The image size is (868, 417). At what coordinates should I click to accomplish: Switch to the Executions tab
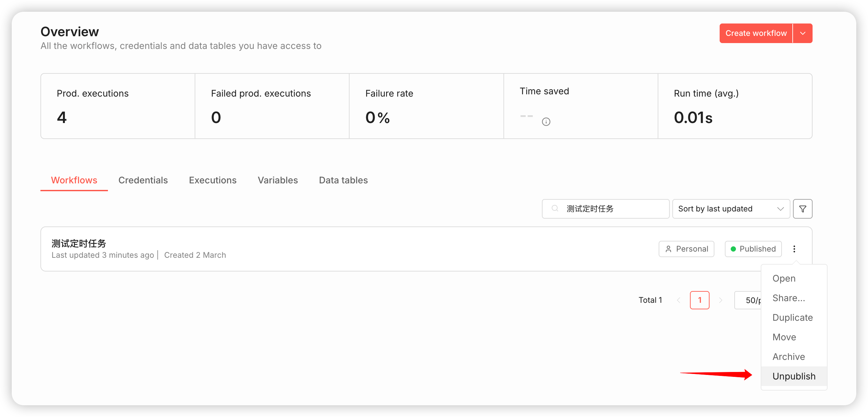[213, 180]
